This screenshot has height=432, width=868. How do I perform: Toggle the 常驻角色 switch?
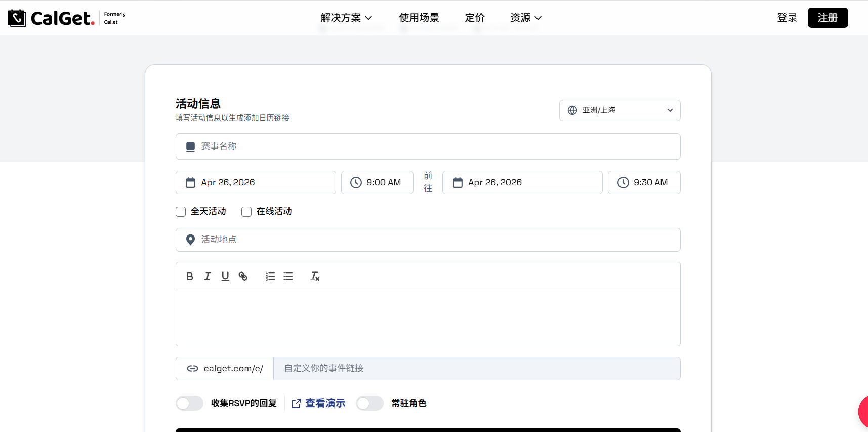point(369,403)
